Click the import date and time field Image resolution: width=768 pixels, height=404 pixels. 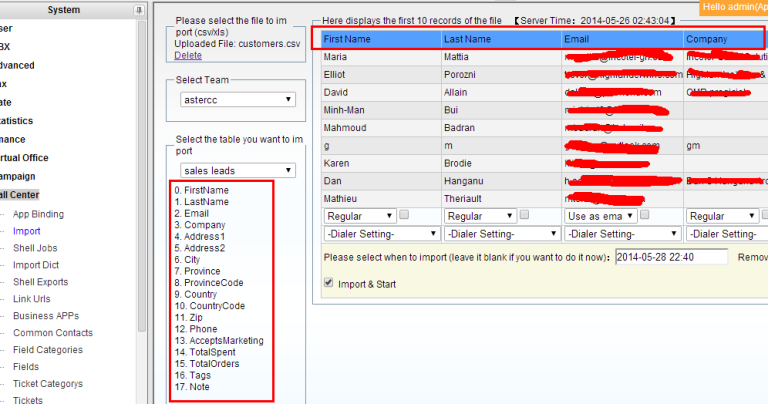click(670, 257)
